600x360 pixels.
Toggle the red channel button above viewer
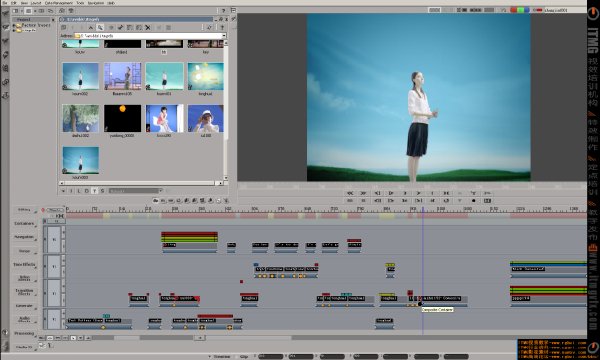tap(514, 10)
